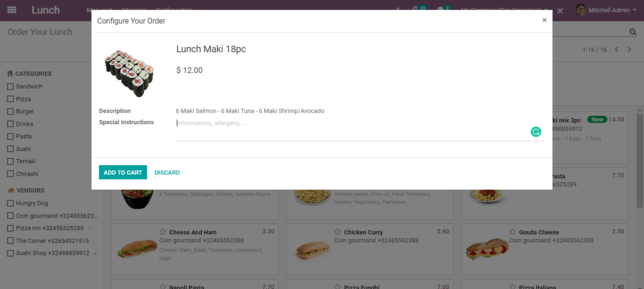
Task: Go to next page arrow
Action: pos(629,49)
